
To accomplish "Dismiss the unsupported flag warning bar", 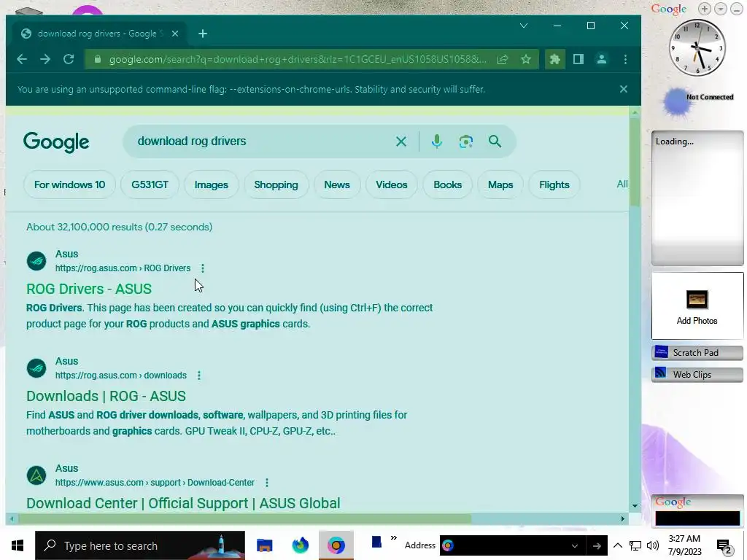I will pos(624,89).
